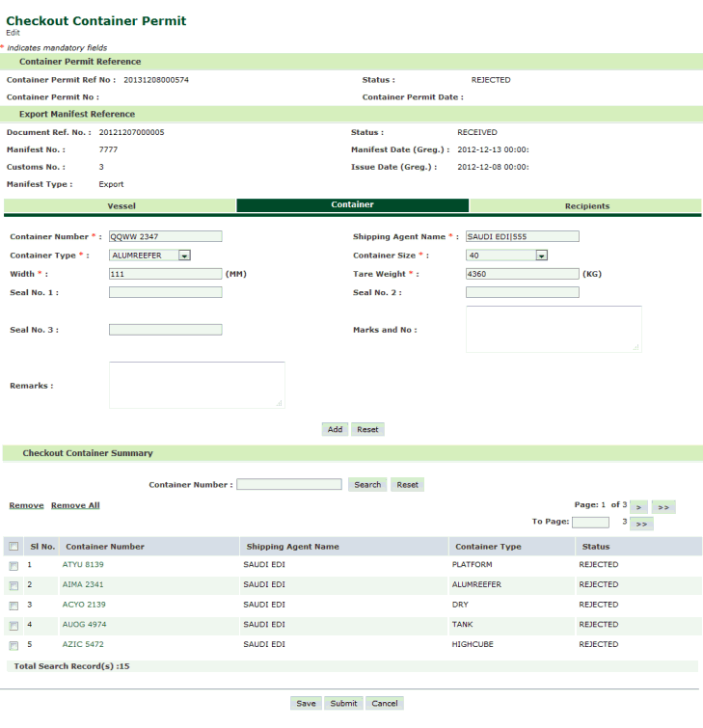703x728 pixels.
Task: Expand the Container Size dropdown
Action: [x=541, y=256]
